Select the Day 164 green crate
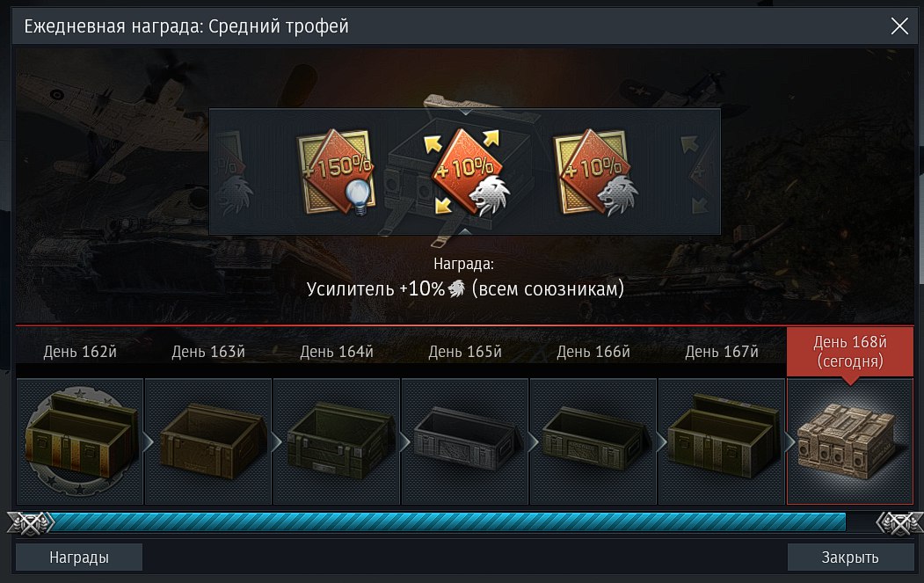Image resolution: width=924 pixels, height=583 pixels. (x=337, y=441)
